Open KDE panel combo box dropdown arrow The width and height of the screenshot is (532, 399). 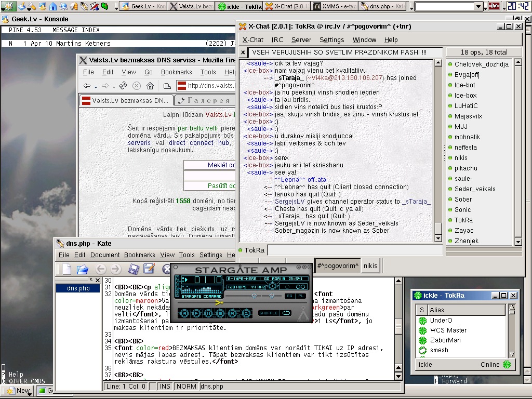tap(478, 6)
